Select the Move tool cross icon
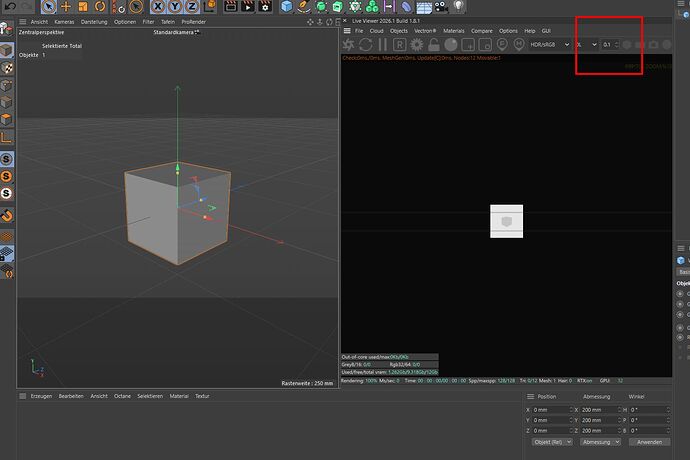The image size is (690, 460). 66,6
